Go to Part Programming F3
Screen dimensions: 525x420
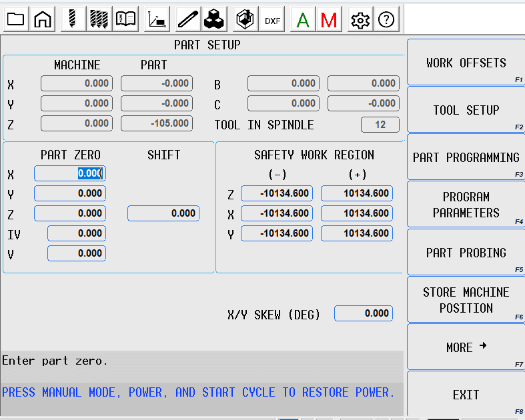466,157
